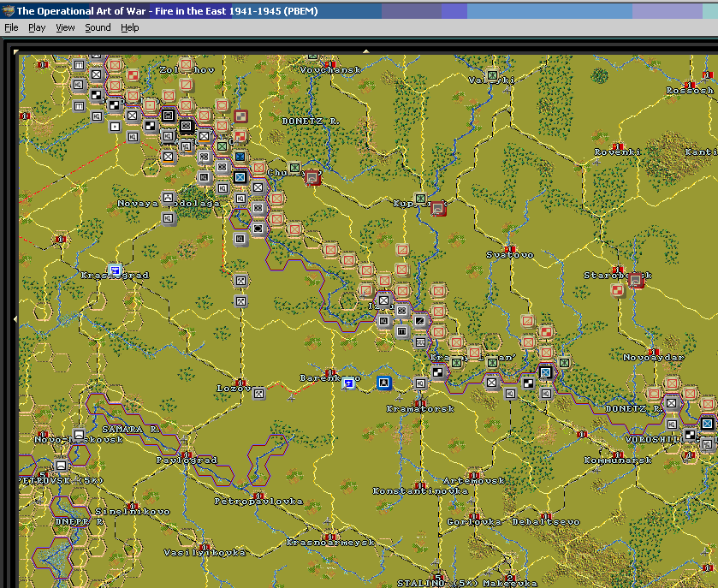Viewport: 718px width, 588px height.
Task: Click the Vasilyikovka town label
Action: [x=205, y=553]
